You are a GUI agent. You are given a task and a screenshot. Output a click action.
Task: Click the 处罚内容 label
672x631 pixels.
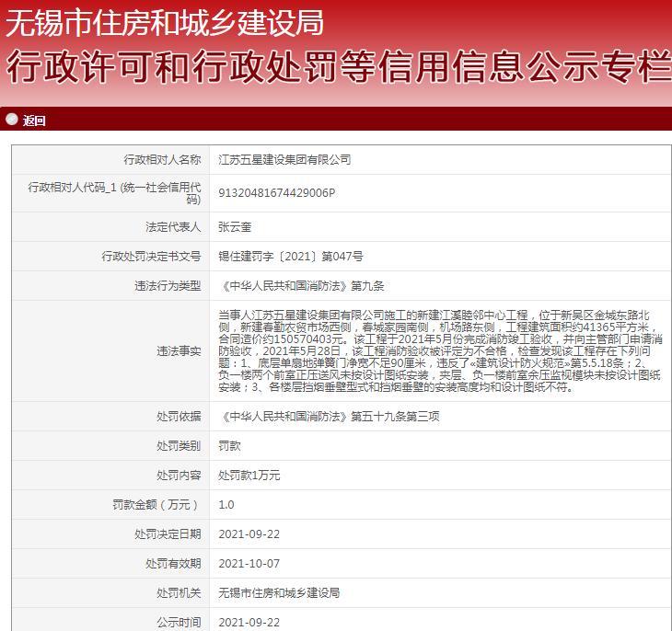(x=179, y=476)
